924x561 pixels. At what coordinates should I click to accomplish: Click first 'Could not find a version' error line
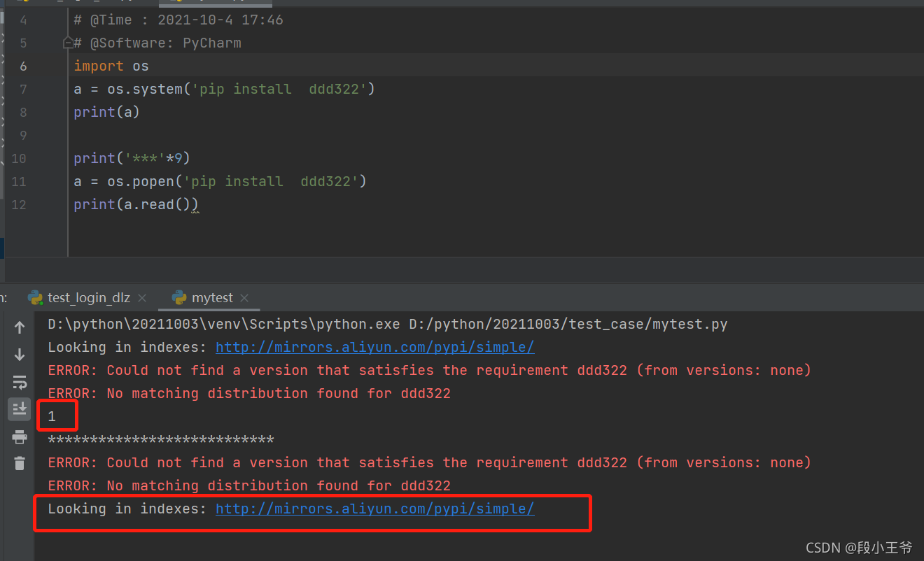(x=429, y=371)
